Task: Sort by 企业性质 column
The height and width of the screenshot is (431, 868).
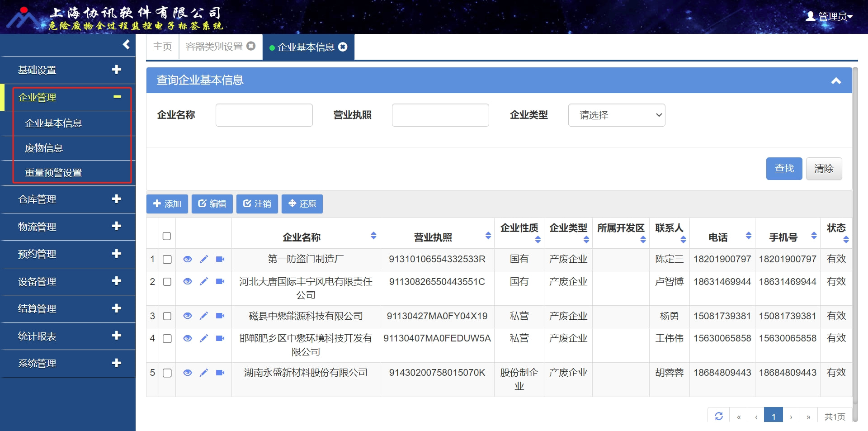Action: 538,240
